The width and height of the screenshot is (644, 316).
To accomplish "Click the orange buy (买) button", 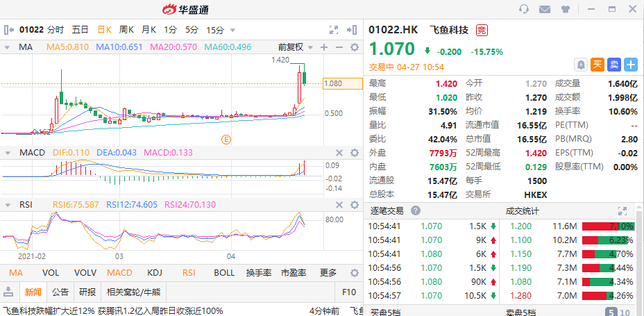I will click(x=598, y=65).
